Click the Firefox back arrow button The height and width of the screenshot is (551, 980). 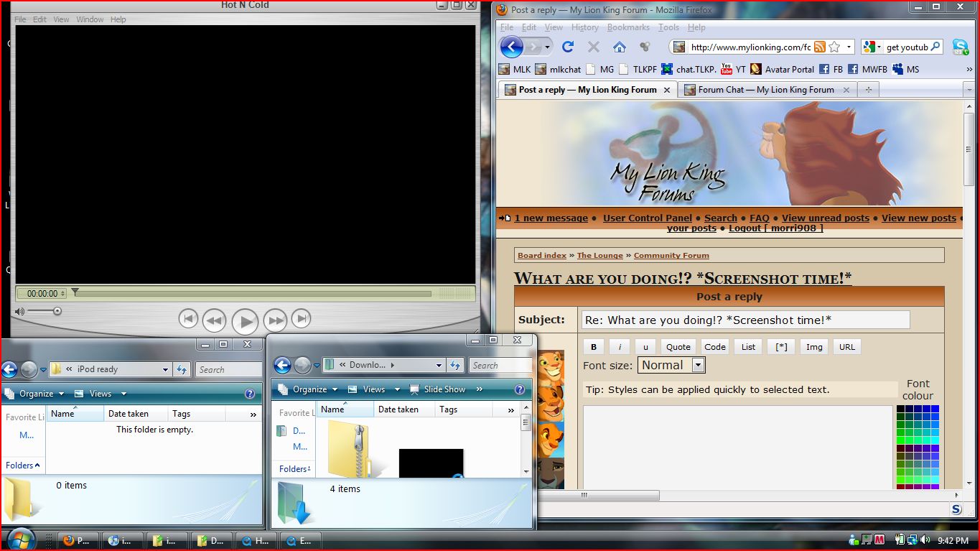pos(511,47)
